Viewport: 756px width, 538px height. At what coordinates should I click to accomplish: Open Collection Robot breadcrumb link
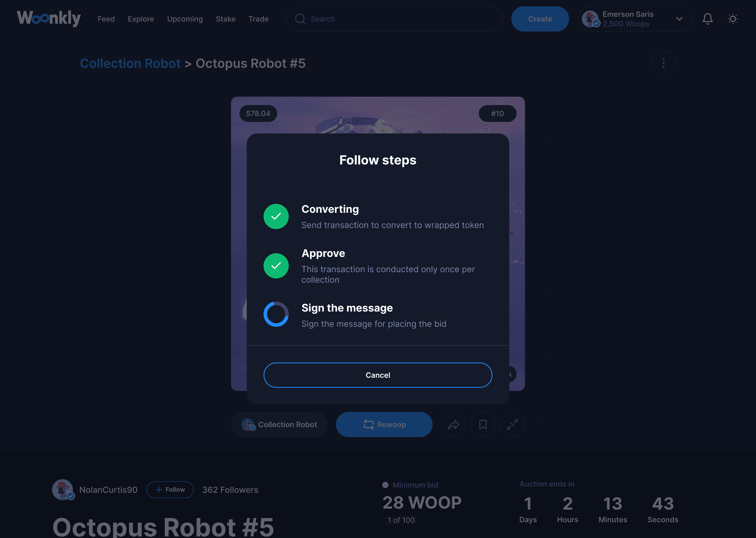click(130, 63)
